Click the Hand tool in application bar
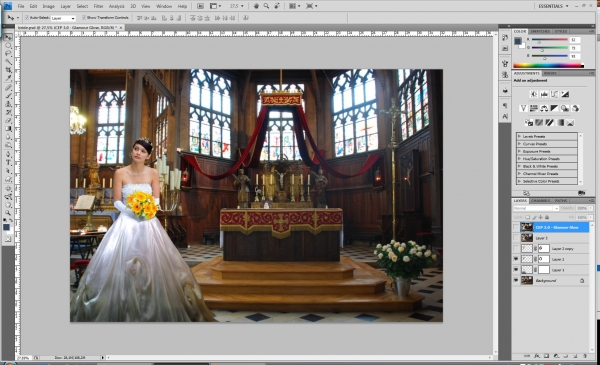 click(x=256, y=6)
